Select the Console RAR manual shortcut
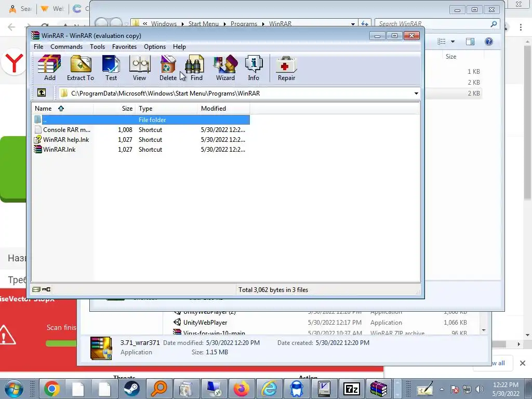532x399 pixels. coord(141,129)
